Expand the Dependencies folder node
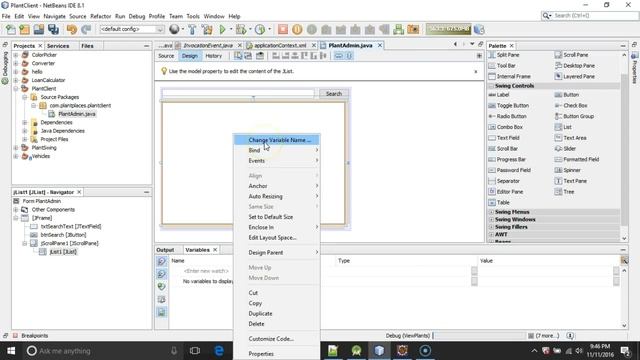The height and width of the screenshot is (360, 640). pyautogui.click(x=25, y=122)
